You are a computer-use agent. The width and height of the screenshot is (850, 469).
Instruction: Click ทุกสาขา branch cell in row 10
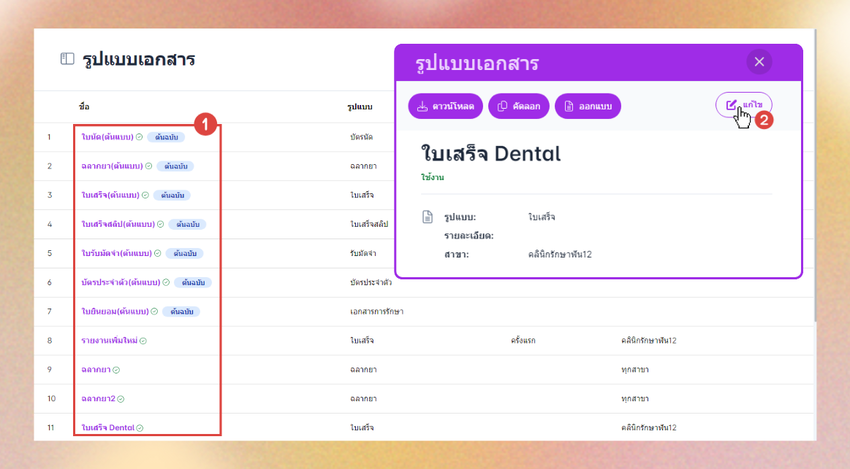point(635,399)
